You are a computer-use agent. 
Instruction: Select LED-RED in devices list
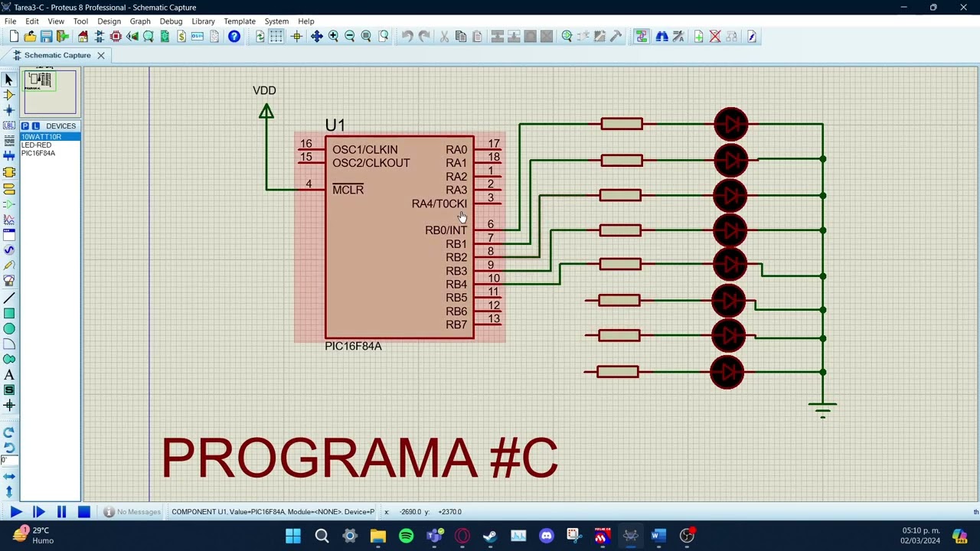pyautogui.click(x=51, y=145)
